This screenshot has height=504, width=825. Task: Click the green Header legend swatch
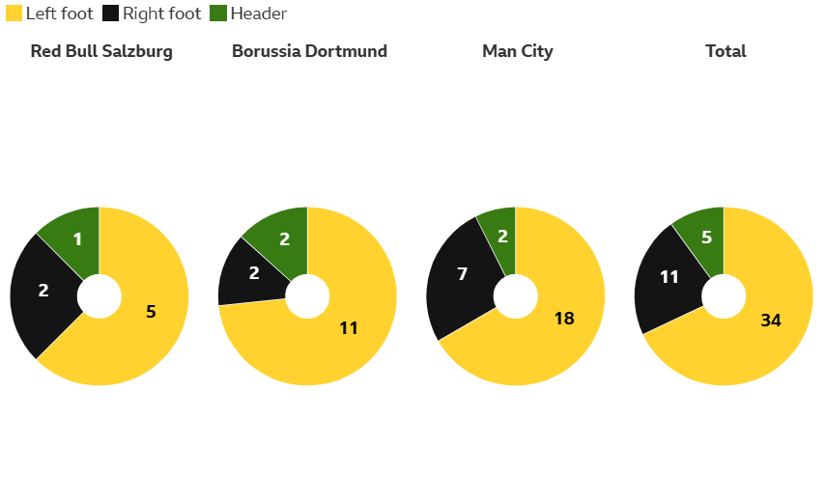point(218,14)
